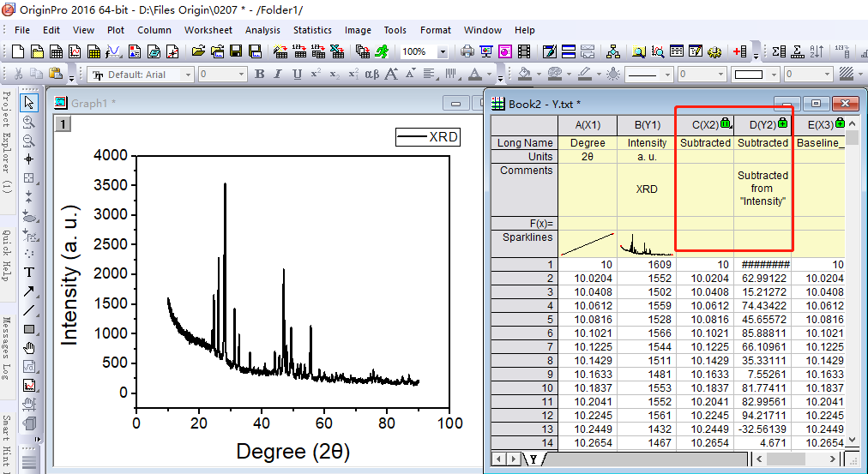Select the Zoom In tool
868x474 pixels.
pyautogui.click(x=29, y=122)
